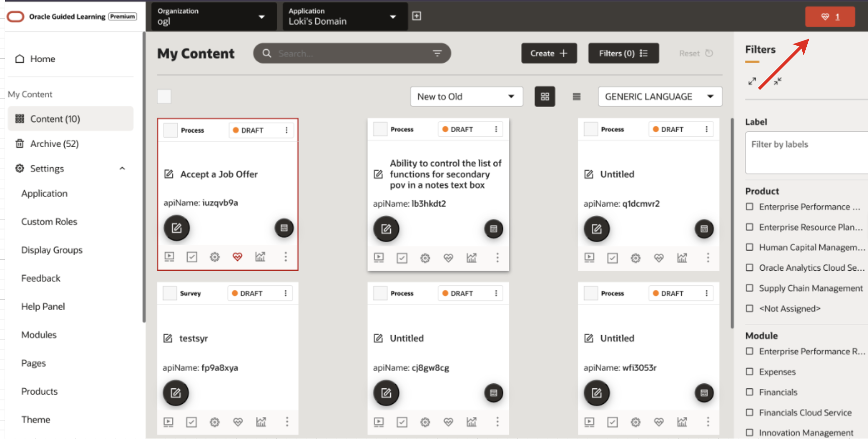Image resolution: width=868 pixels, height=439 pixels.
Task: Open search filter options icon
Action: [x=437, y=53]
